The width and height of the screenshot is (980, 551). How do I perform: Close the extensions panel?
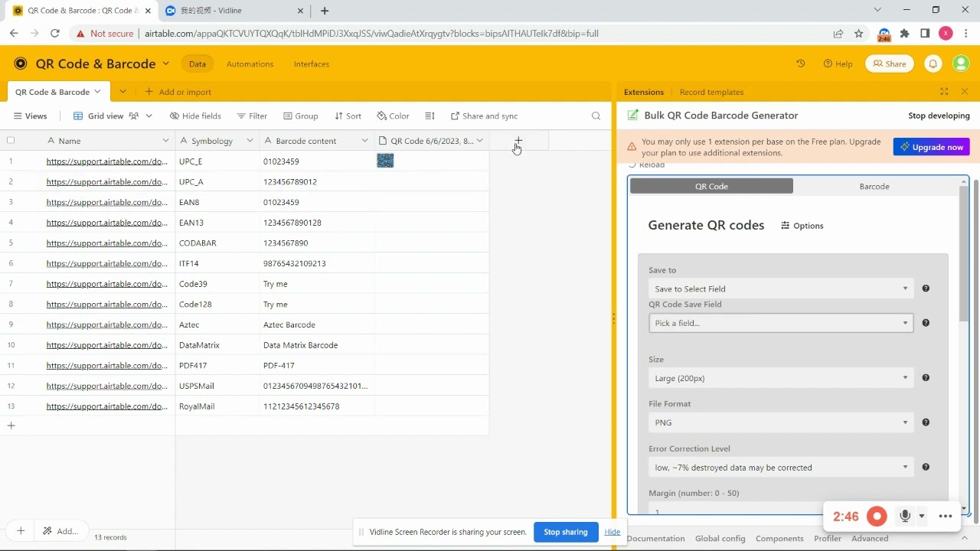click(965, 92)
